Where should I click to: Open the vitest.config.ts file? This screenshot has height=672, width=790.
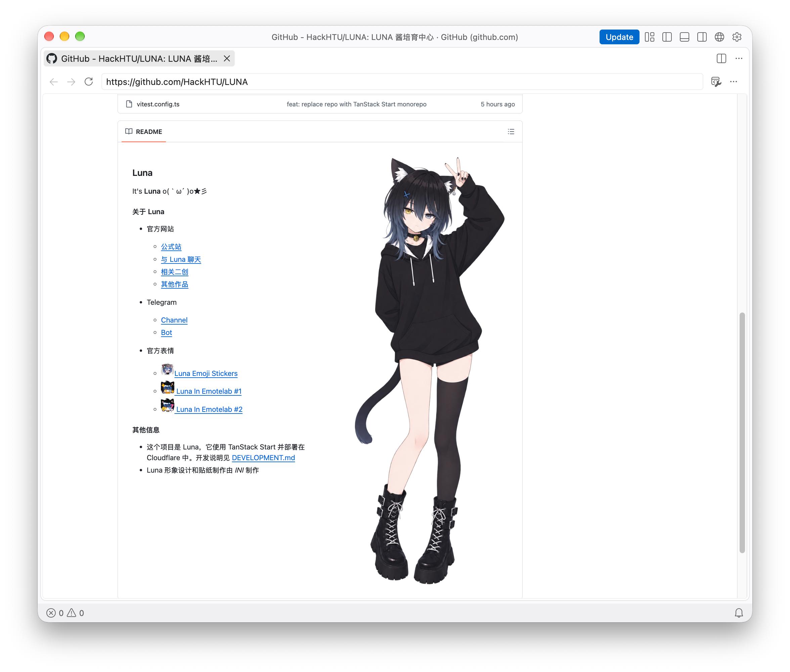click(x=158, y=104)
